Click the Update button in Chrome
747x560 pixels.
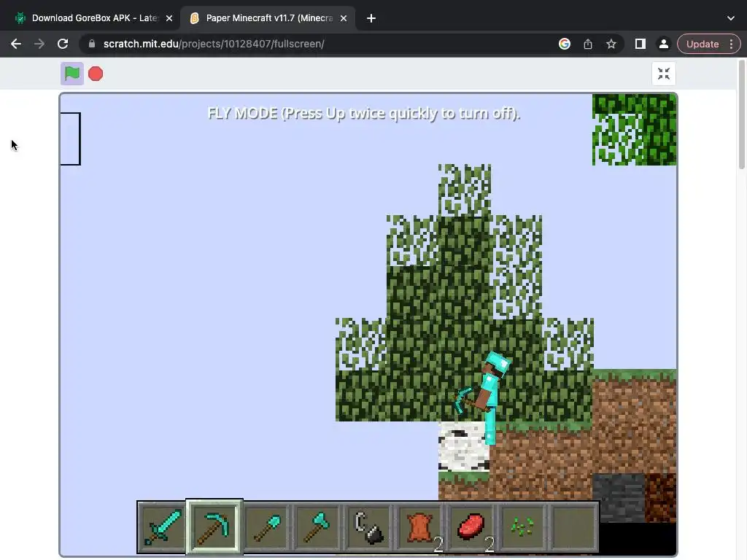pyautogui.click(x=703, y=44)
